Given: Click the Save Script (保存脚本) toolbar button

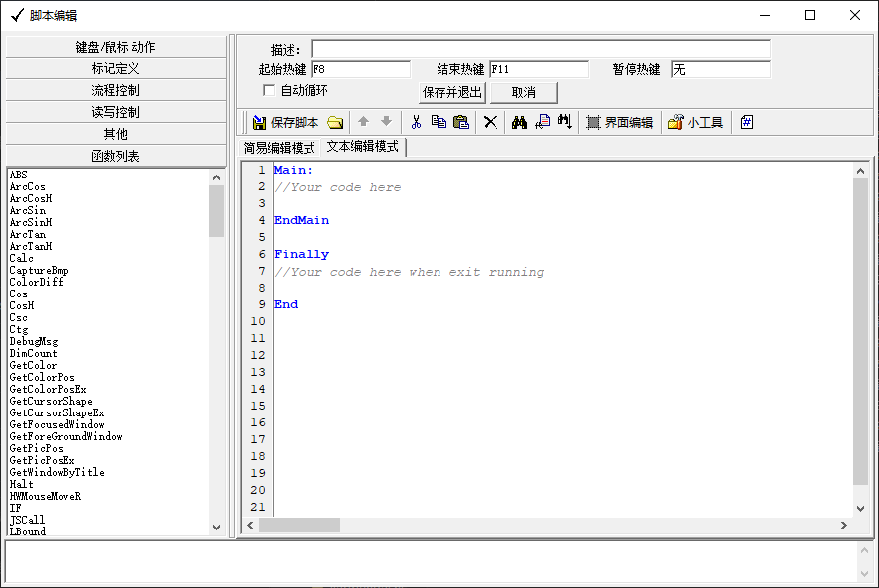Looking at the screenshot, I should click(x=286, y=122).
